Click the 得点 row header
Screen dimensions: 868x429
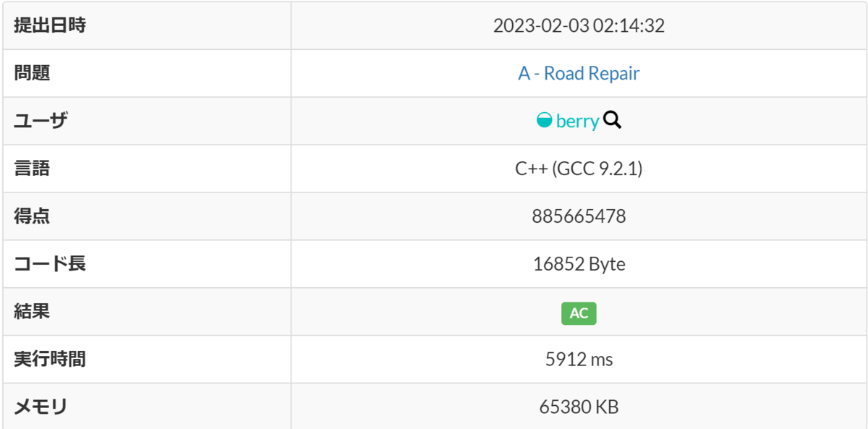147,216
